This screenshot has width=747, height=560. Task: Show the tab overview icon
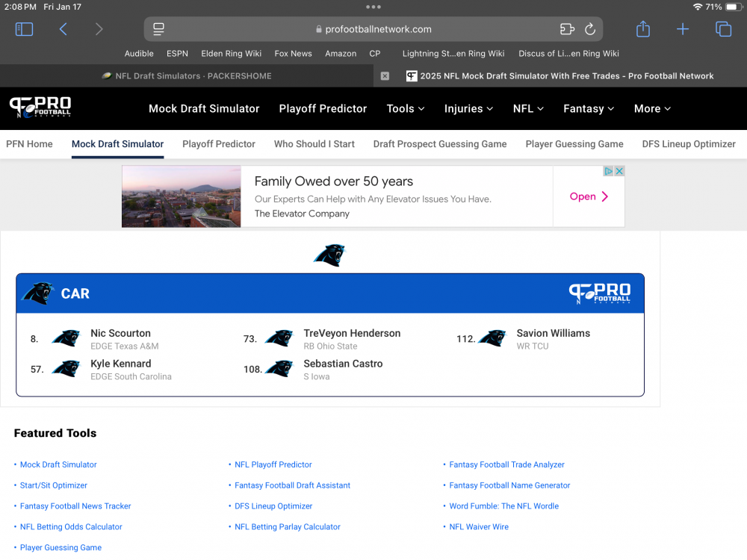pos(723,29)
